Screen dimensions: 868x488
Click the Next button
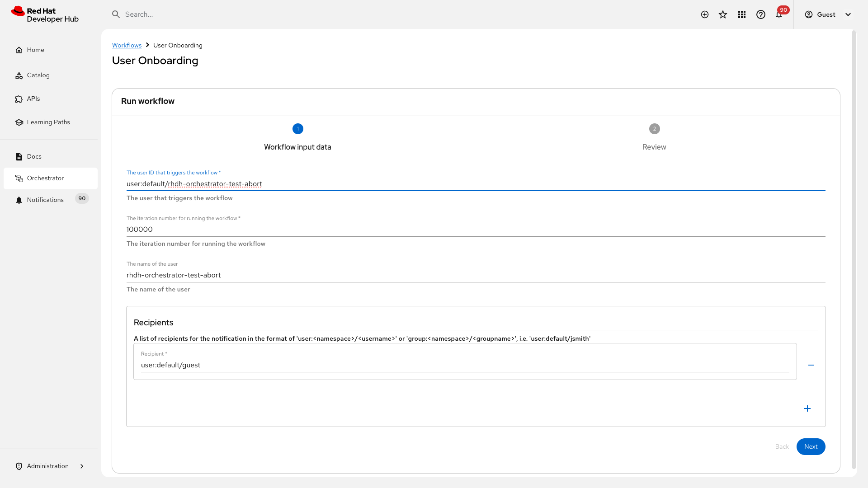tap(811, 446)
